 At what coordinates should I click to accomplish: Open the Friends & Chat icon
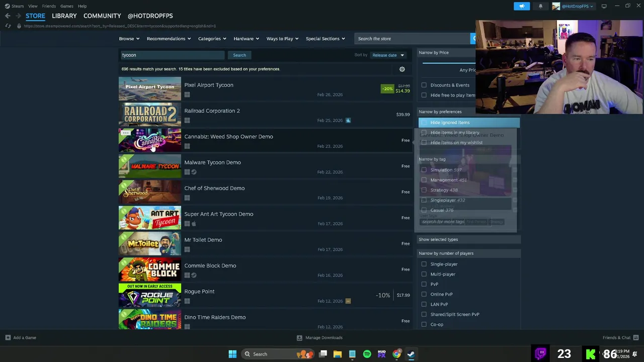point(636,338)
